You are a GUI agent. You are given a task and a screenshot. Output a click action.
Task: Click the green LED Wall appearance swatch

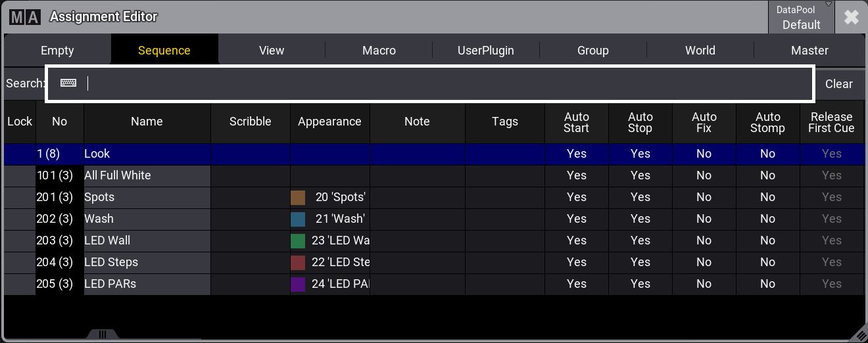click(x=298, y=240)
